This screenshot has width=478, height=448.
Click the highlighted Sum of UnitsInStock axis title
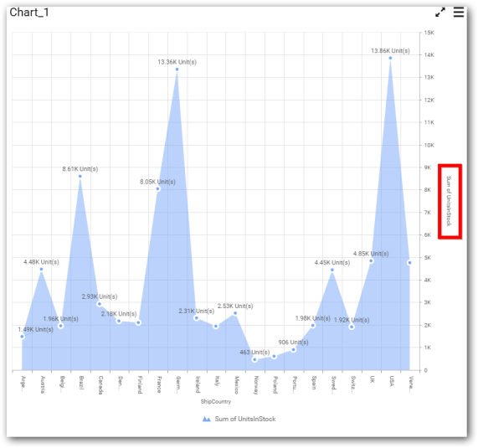(449, 201)
